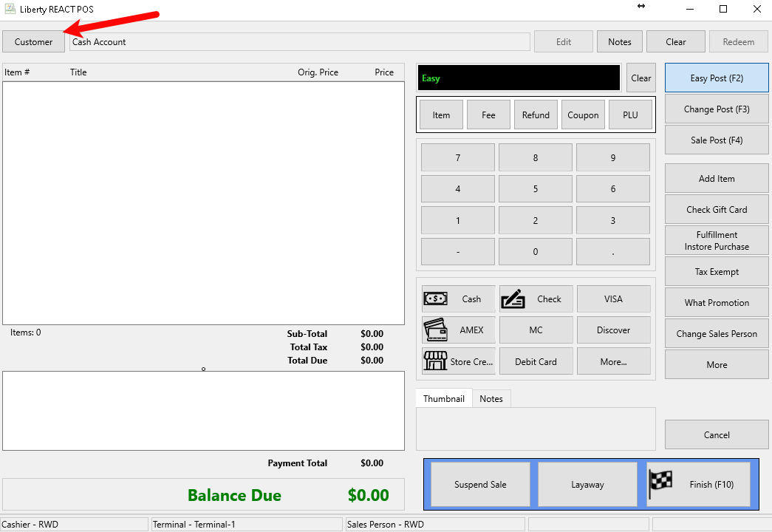Click the Cash payment bill icon

(435, 299)
